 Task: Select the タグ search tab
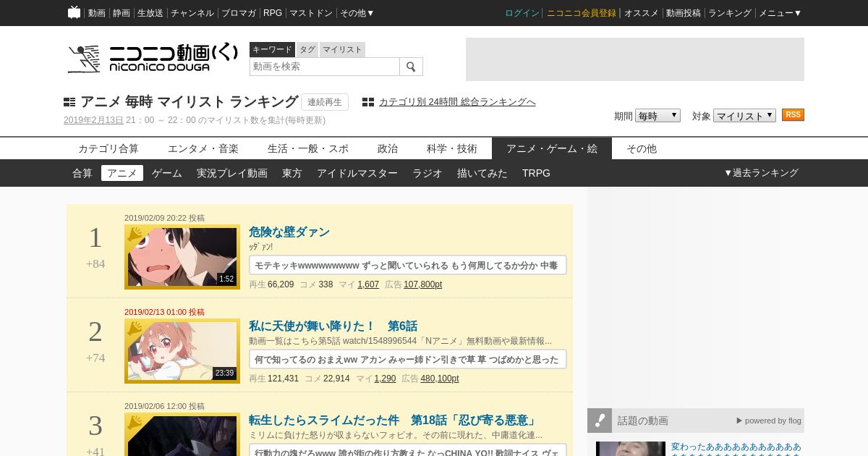pyautogui.click(x=307, y=49)
